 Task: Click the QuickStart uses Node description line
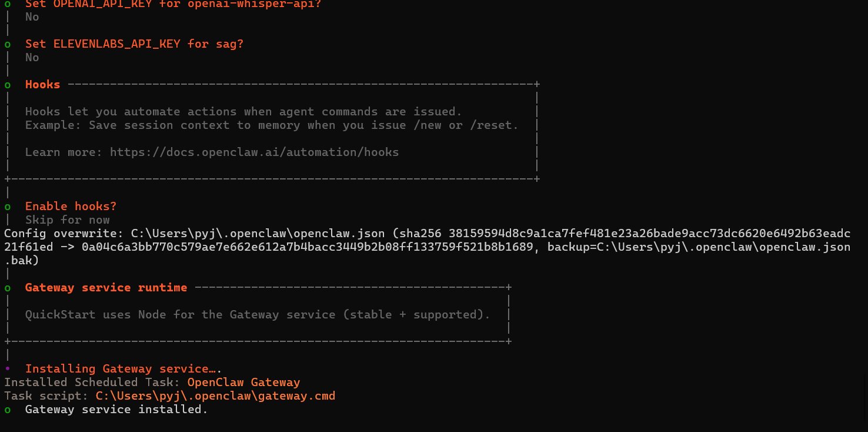tap(258, 315)
